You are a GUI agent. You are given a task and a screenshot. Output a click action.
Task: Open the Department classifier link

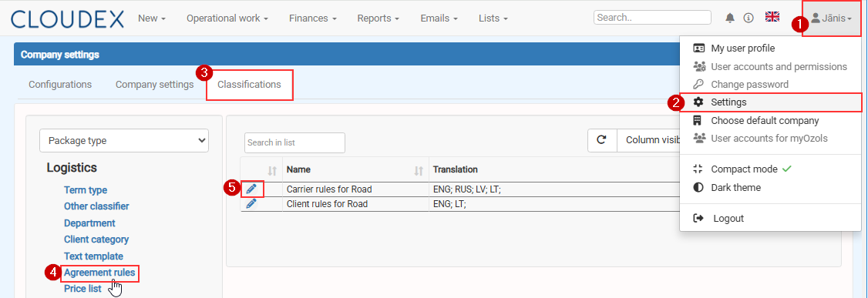coord(89,223)
